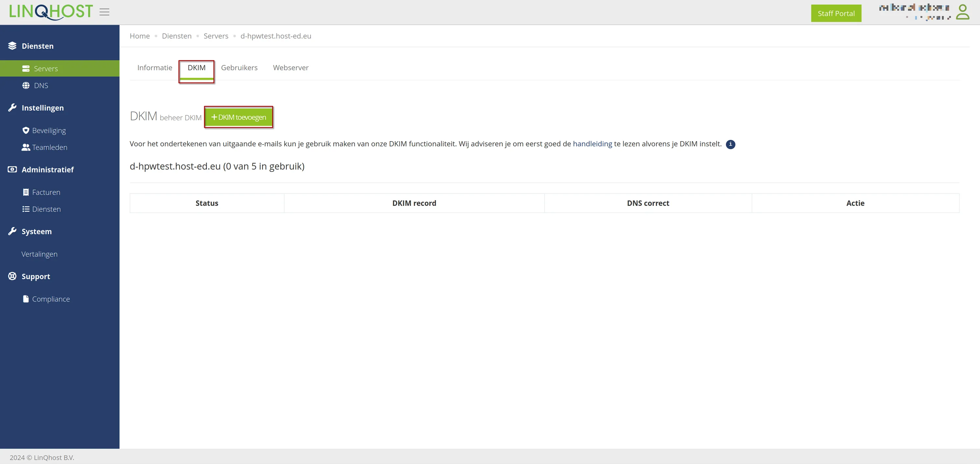Click the '2024 © LinQhost B.V.' footer text
Viewport: 980px width, 464px height.
coord(42,457)
